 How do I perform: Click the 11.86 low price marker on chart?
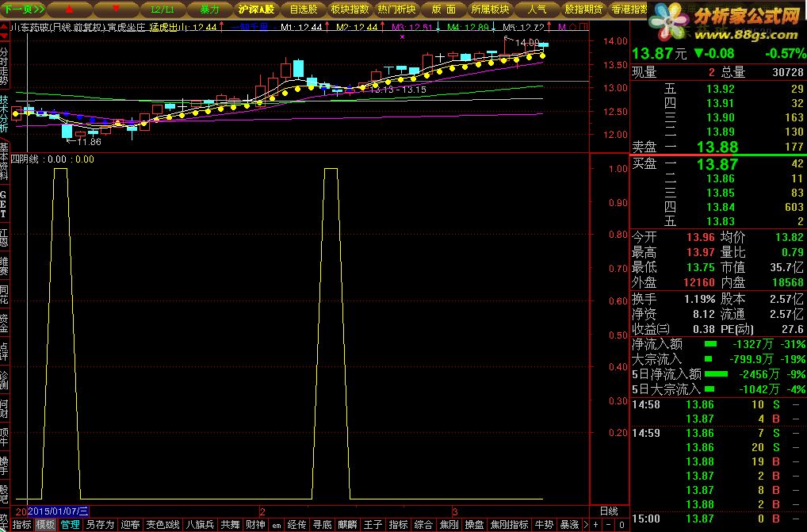pyautogui.click(x=89, y=141)
